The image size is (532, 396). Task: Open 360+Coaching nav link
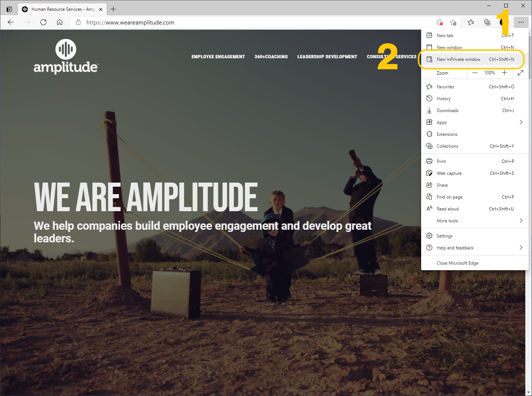[271, 57]
